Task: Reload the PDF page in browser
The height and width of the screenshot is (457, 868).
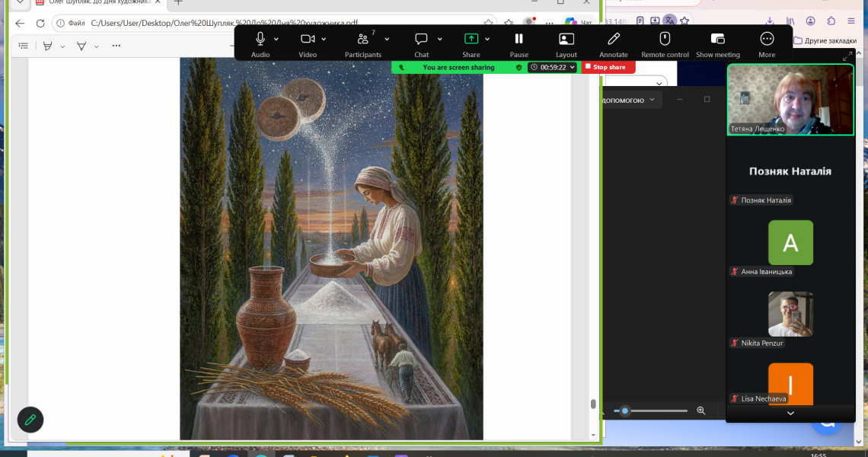Action: [40, 24]
